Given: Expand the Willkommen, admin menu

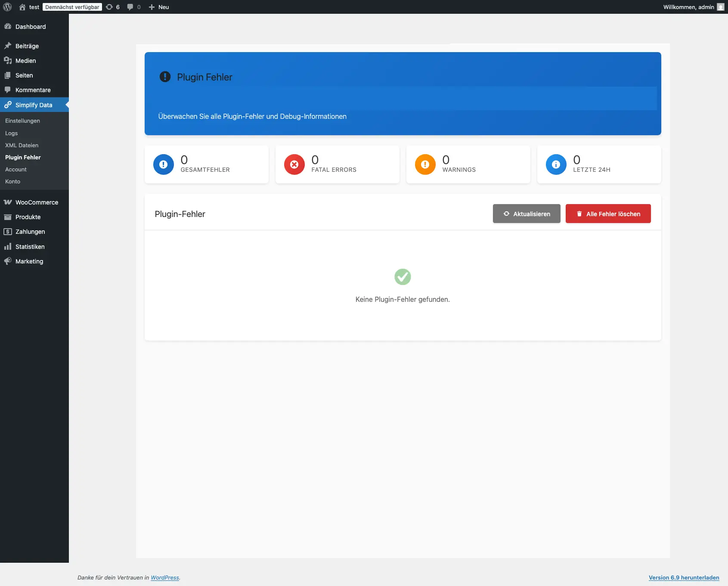Looking at the screenshot, I should pos(688,7).
